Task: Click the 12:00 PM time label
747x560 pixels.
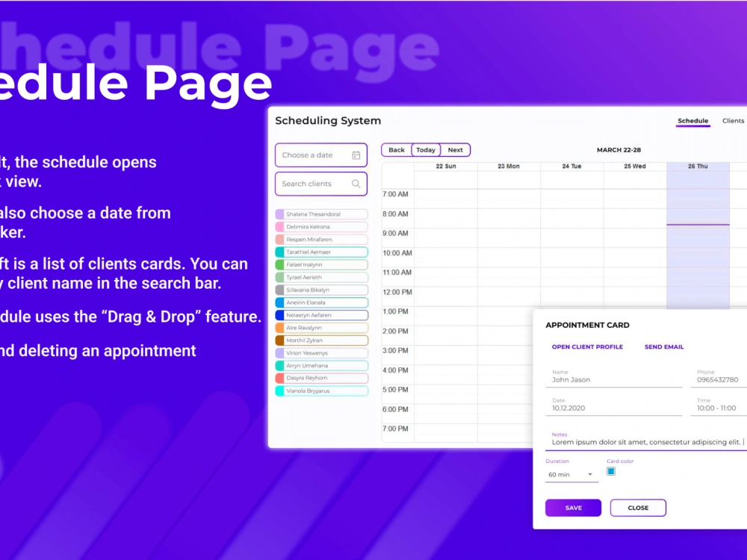Action: click(397, 293)
